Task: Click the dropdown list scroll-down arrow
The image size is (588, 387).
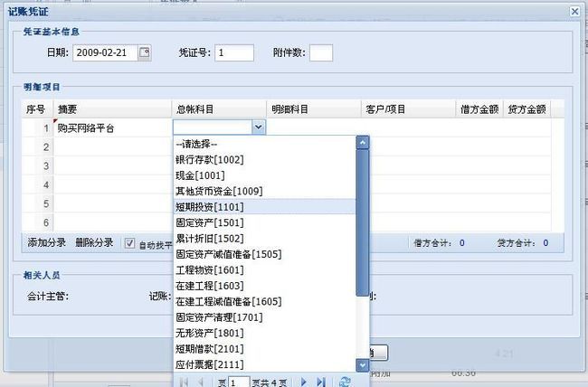Action: 362,365
